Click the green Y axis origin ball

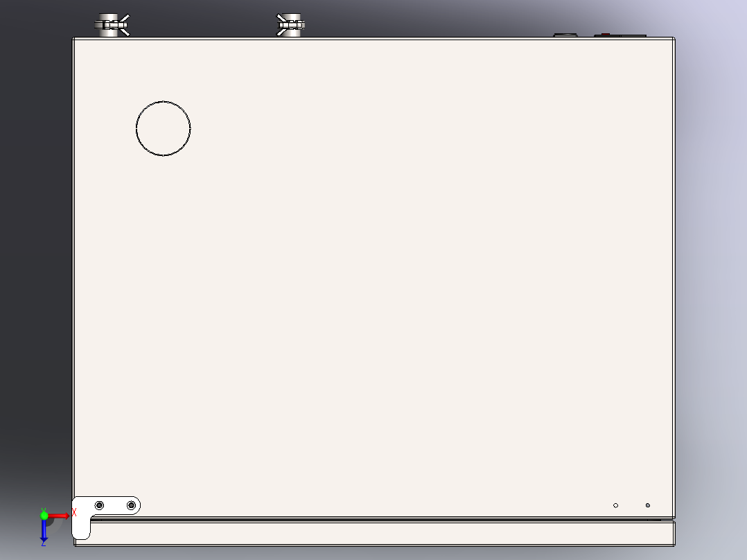[44, 516]
